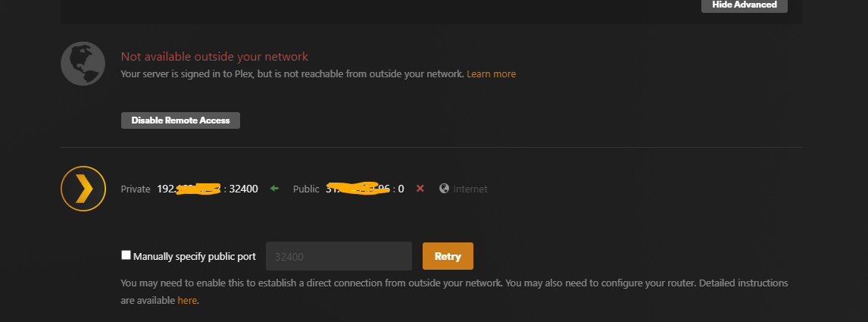
Task: Click the red Not available status heading
Action: tap(214, 57)
